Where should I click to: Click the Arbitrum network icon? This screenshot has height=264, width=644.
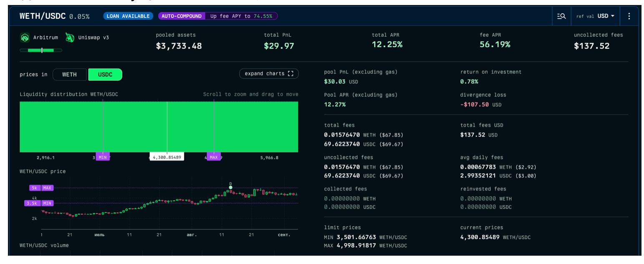pos(25,37)
